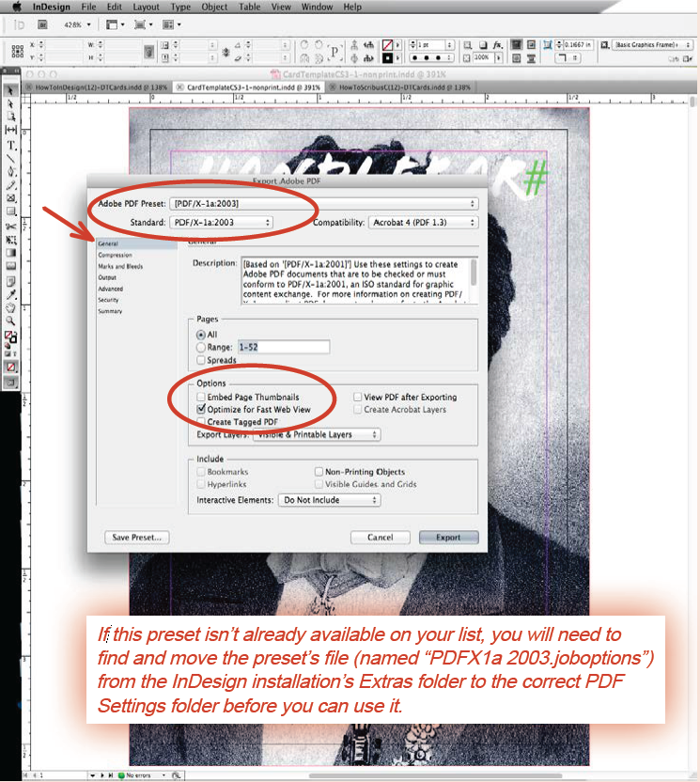700x782 pixels.
Task: Select the Scissors tool
Action: pyautogui.click(x=11, y=227)
